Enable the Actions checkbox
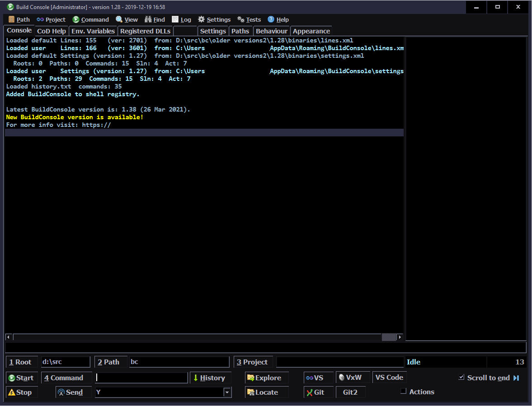Screen dimensions: 532x406 pos(404,391)
